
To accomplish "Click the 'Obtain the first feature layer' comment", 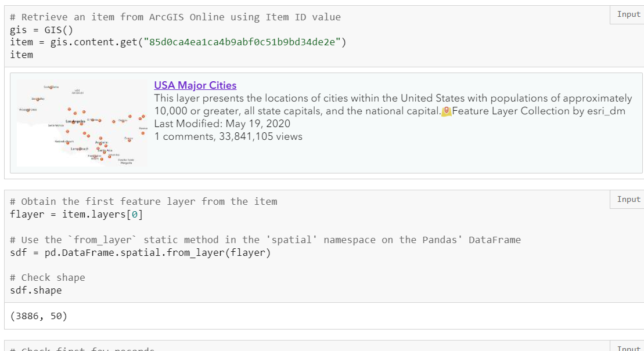I will tap(143, 202).
